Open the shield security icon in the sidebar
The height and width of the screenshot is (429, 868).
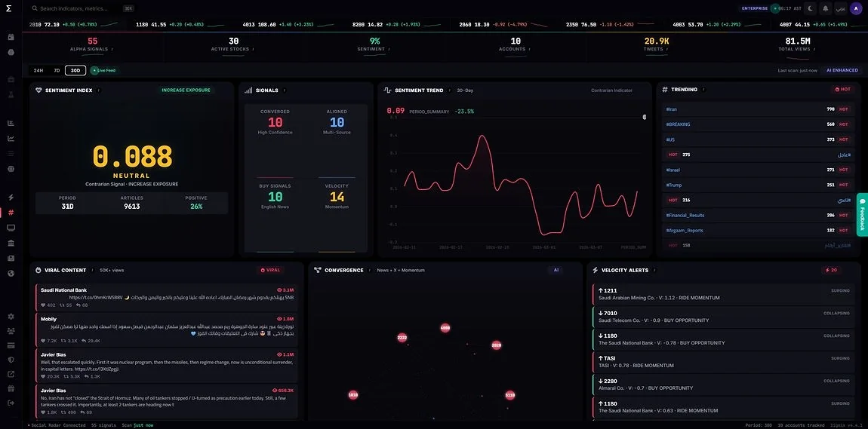coord(11,360)
